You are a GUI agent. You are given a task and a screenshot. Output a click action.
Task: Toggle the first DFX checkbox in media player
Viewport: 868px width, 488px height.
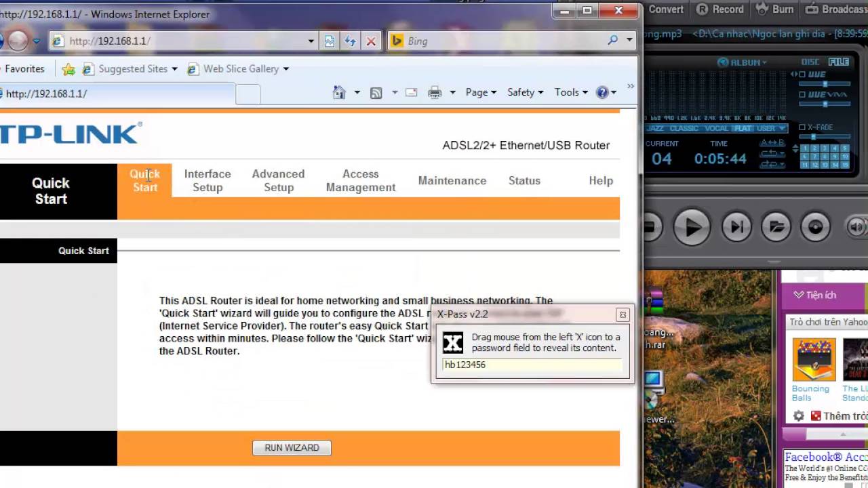[802, 75]
